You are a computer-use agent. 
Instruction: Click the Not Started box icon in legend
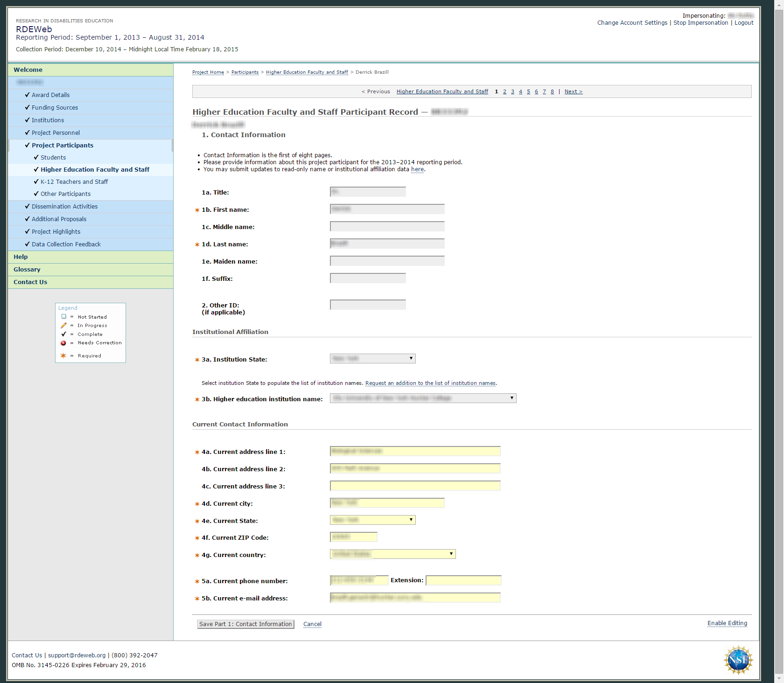[x=64, y=317]
